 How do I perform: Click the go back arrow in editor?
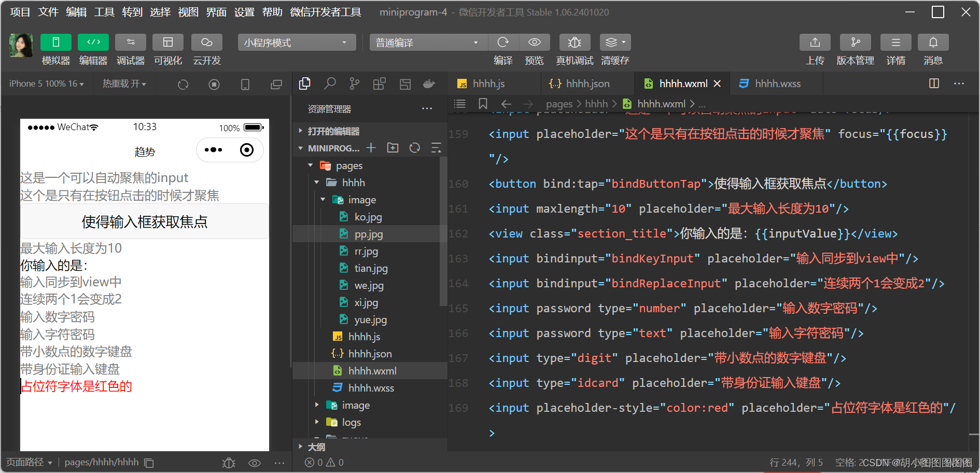coord(507,104)
